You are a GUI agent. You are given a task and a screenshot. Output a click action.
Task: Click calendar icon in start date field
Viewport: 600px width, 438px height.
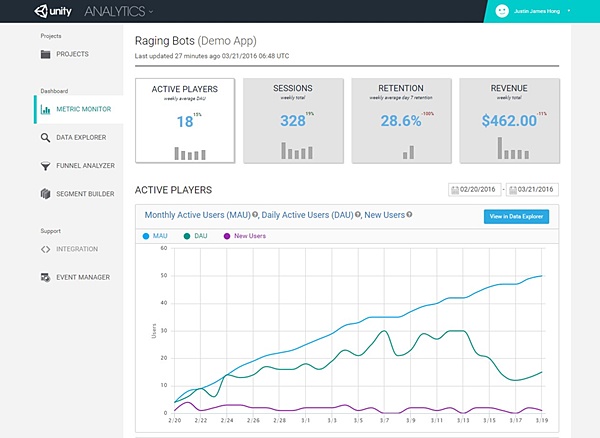pos(455,190)
